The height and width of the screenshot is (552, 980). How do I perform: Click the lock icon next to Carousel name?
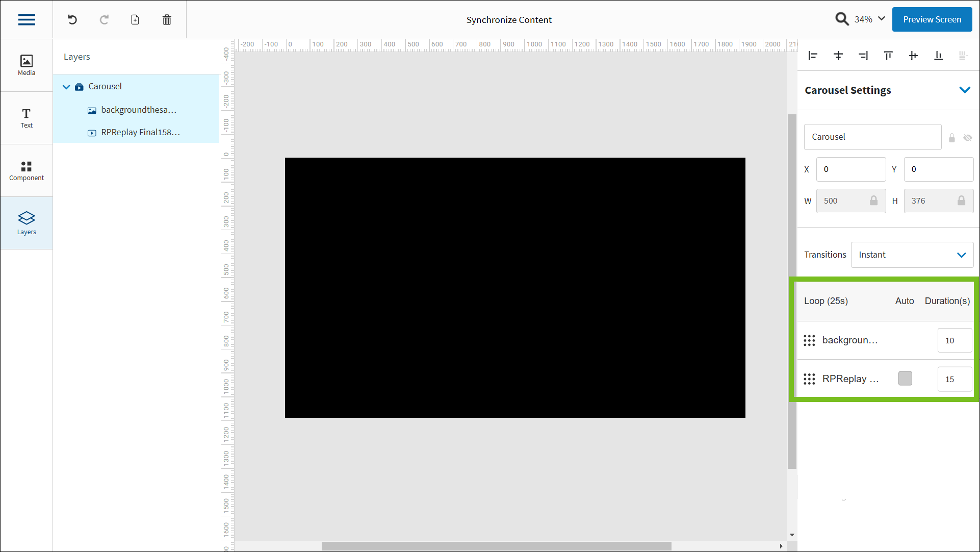pyautogui.click(x=951, y=138)
